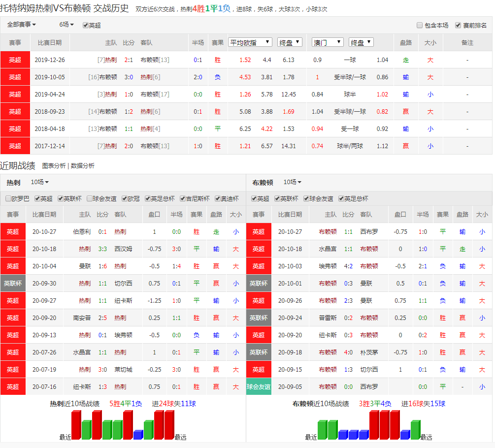Open the 2:3 match score
Image resolution: width=495 pixels, height=448 pixels.
pos(349,301)
